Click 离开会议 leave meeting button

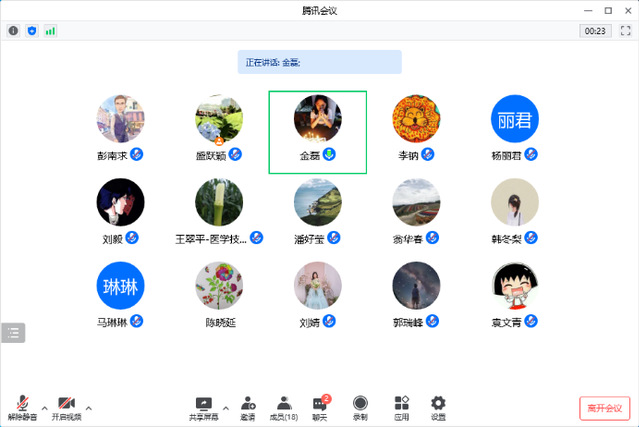click(604, 408)
